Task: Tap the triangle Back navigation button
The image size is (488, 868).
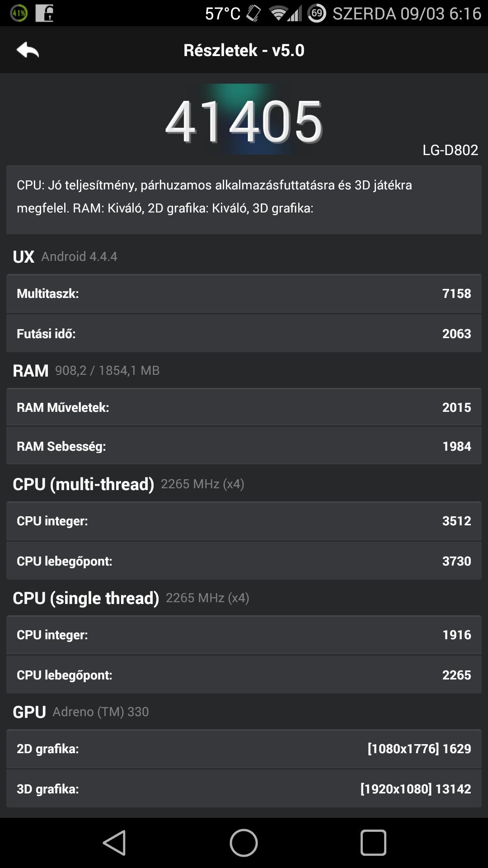Action: click(115, 843)
